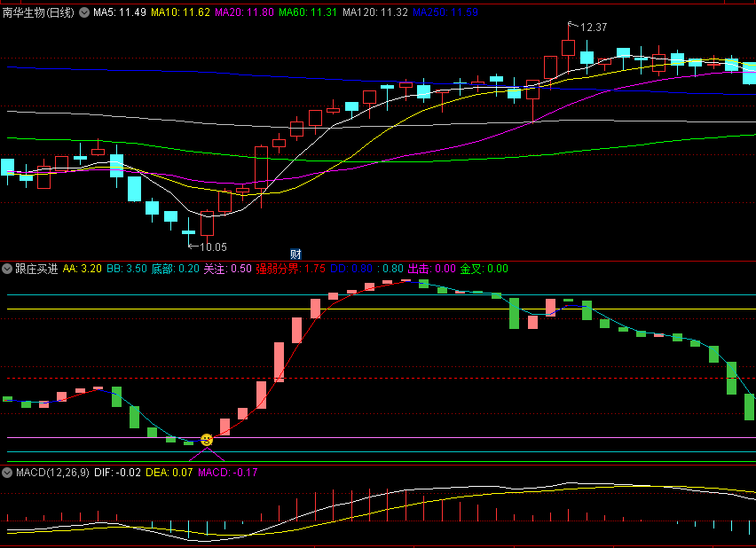Click the 跟庄买进 indicator name
The width and height of the screenshot is (756, 548).
(36, 269)
